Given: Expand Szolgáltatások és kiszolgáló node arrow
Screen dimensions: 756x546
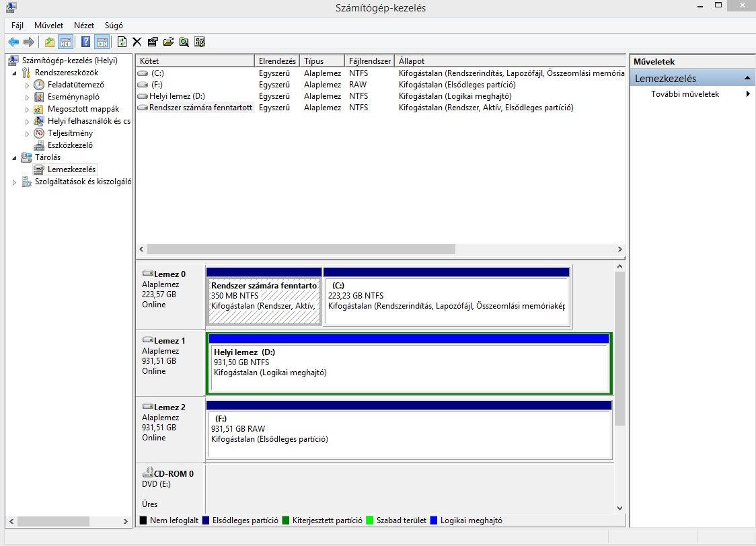Looking at the screenshot, I should [x=15, y=182].
